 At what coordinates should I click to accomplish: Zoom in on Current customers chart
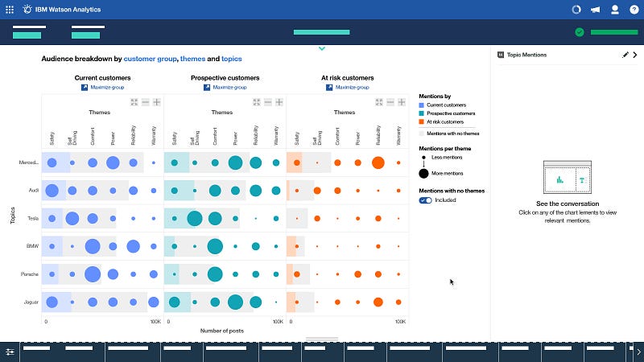(x=156, y=102)
